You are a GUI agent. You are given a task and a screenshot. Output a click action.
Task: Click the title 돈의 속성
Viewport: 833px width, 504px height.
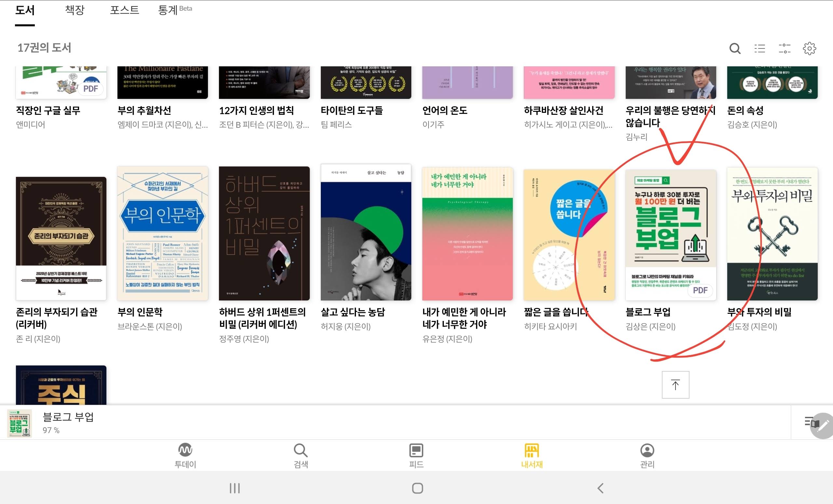point(745,111)
